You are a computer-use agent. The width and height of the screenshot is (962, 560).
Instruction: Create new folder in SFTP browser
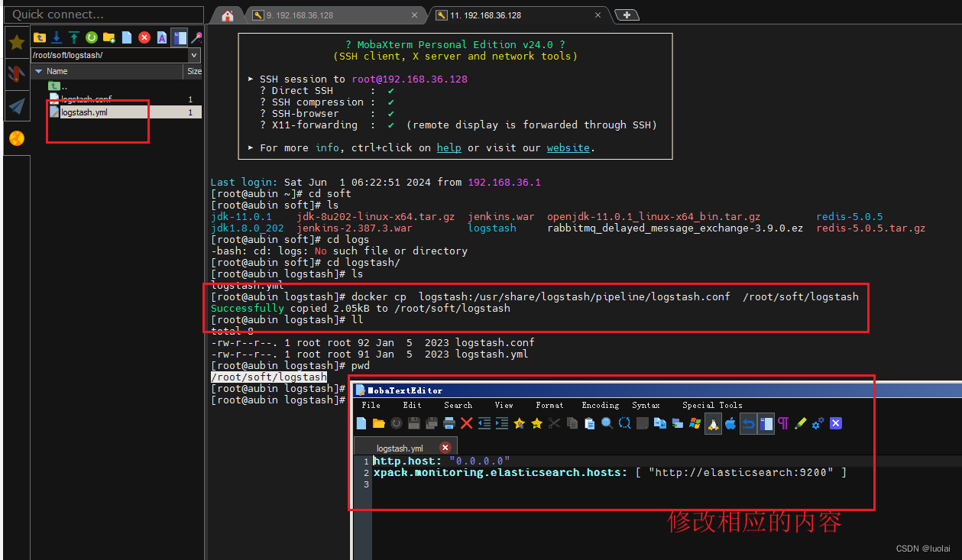pyautogui.click(x=109, y=37)
